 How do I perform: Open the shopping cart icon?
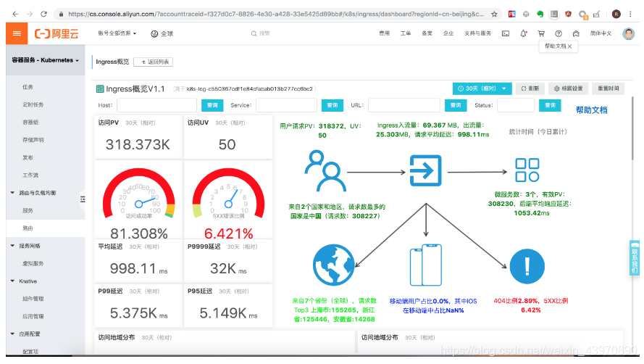tap(541, 34)
